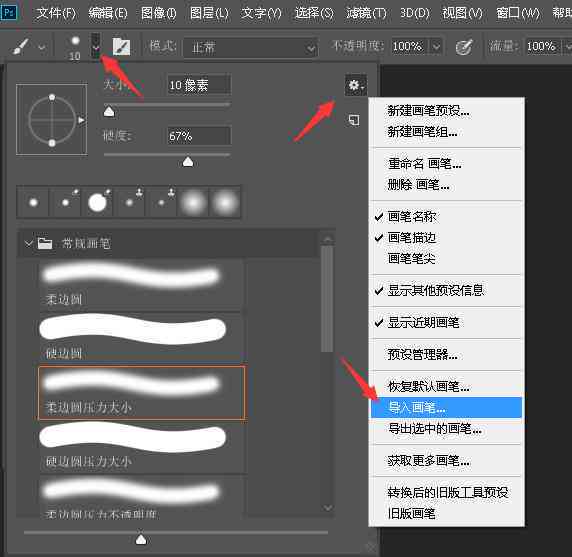
Task: Open the 视图(V) menu
Action: pos(462,13)
